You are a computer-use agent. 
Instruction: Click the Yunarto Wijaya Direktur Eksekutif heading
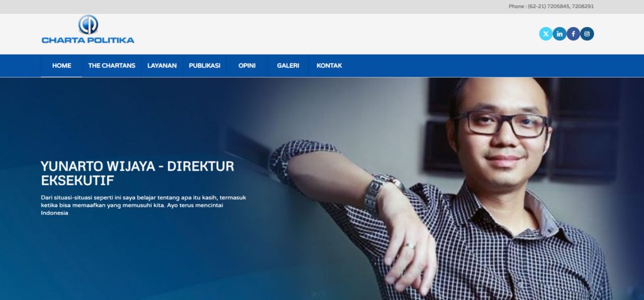click(x=137, y=173)
